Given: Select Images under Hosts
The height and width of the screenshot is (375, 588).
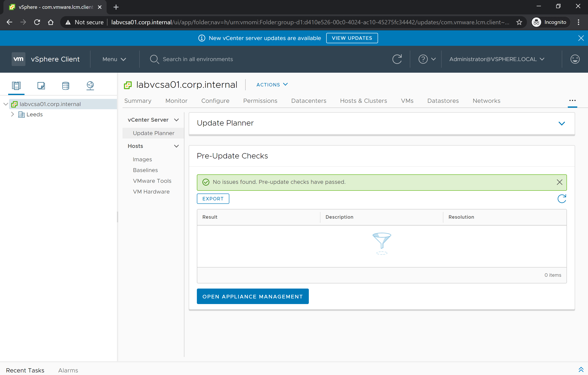Looking at the screenshot, I should [x=142, y=159].
